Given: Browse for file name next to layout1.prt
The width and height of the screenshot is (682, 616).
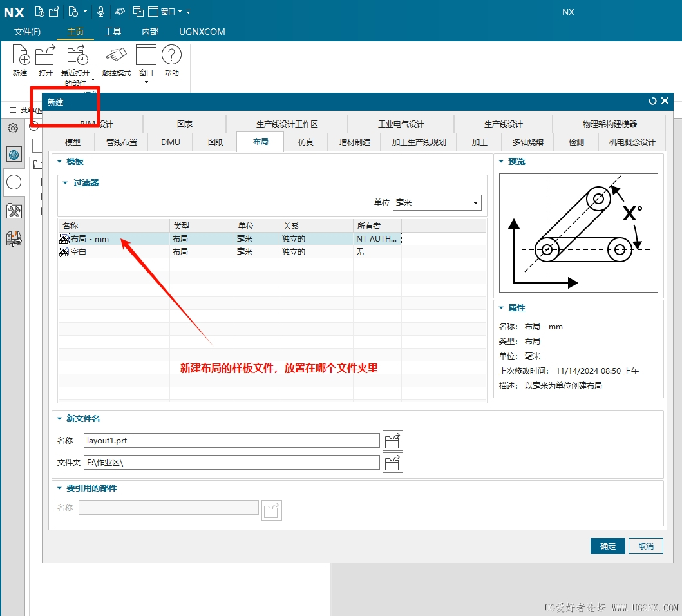Looking at the screenshot, I should pos(392,441).
